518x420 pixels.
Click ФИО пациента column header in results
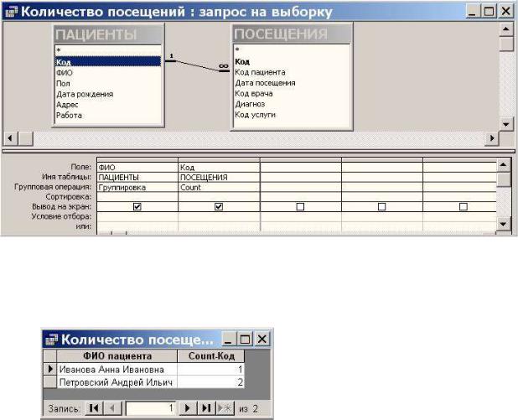pyautogui.click(x=117, y=356)
